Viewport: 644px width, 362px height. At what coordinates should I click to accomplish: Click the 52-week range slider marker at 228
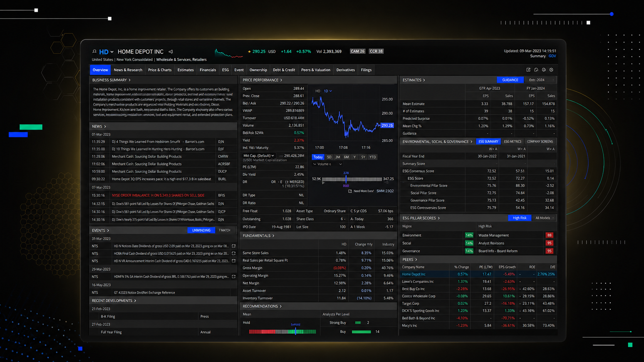click(x=346, y=179)
